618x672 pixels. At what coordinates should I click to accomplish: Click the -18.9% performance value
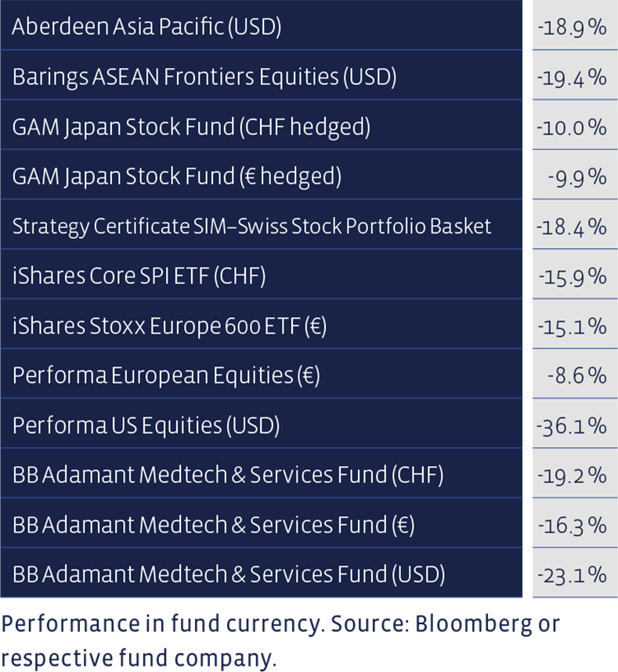pyautogui.click(x=572, y=27)
